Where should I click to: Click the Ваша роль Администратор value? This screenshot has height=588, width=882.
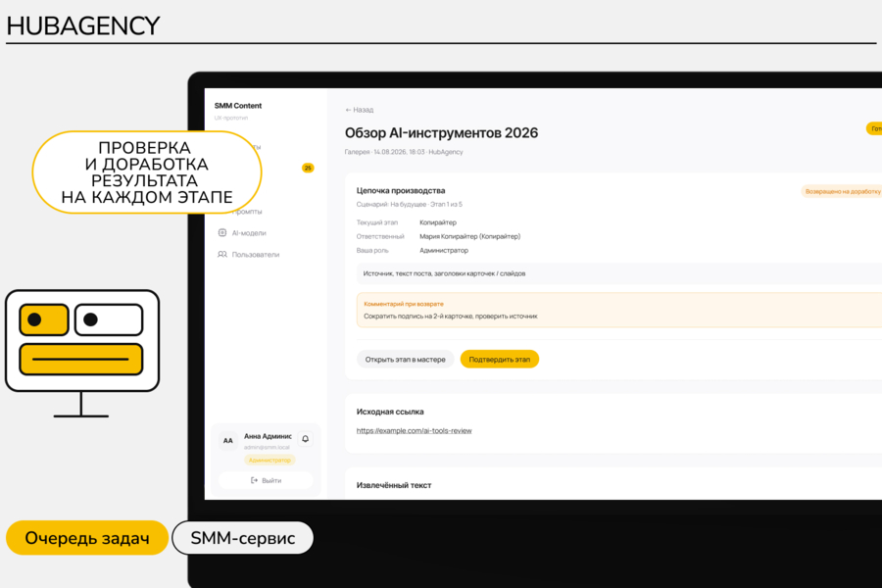[443, 251]
